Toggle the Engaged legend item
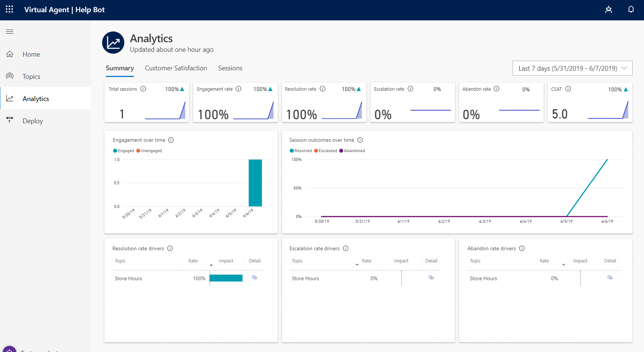644x352 pixels. click(x=124, y=151)
